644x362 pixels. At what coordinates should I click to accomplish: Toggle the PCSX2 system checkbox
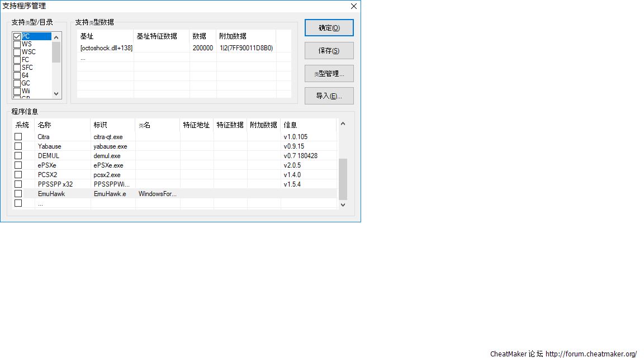pos(18,175)
